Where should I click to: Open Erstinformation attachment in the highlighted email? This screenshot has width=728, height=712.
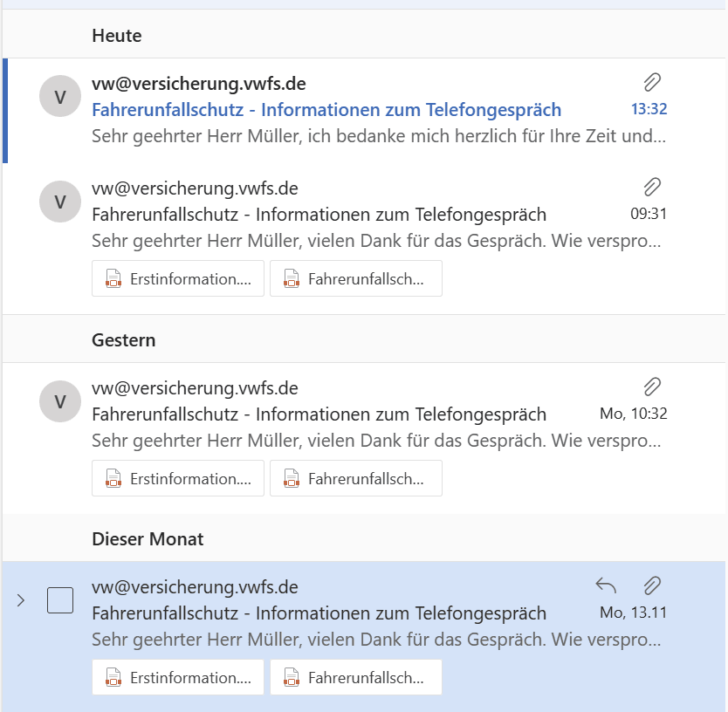point(178,677)
